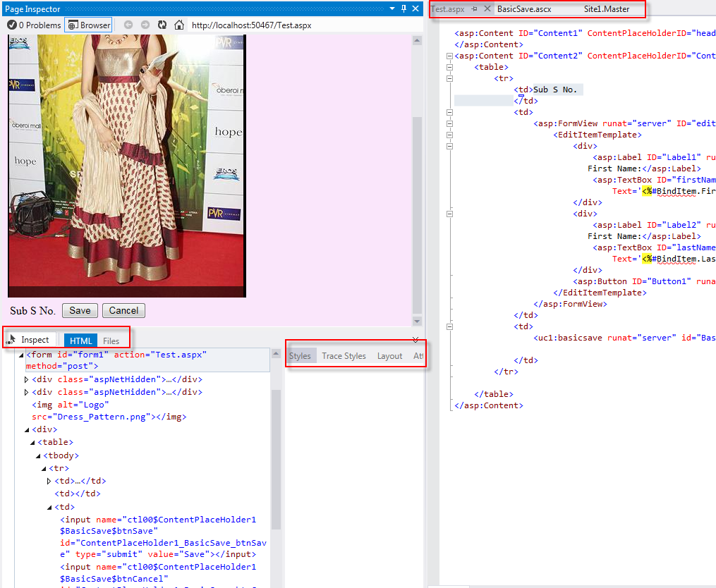This screenshot has width=716, height=588.
Task: Collapse the form1 node in HTML tree
Action: tap(21, 355)
